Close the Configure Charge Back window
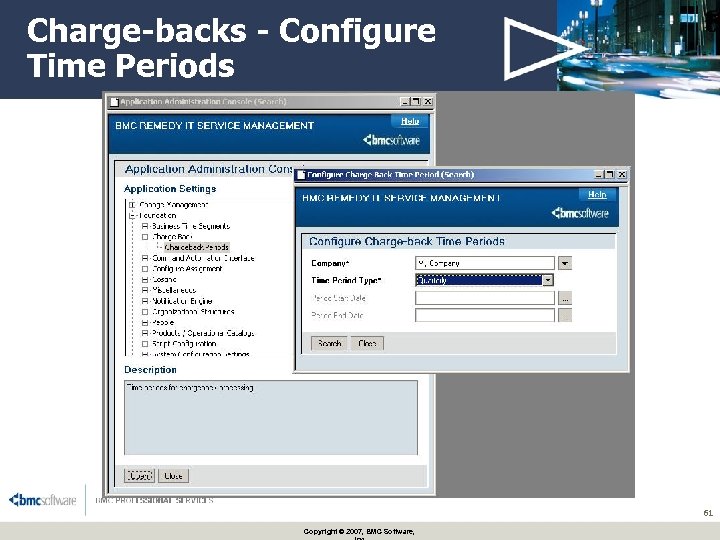Screen dimensions: 720x540 click(x=621, y=174)
